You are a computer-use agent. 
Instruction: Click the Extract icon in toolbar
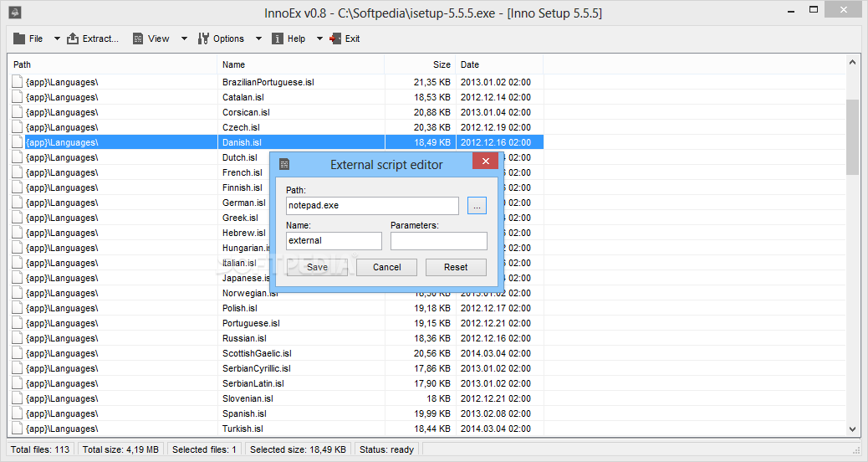tap(73, 38)
